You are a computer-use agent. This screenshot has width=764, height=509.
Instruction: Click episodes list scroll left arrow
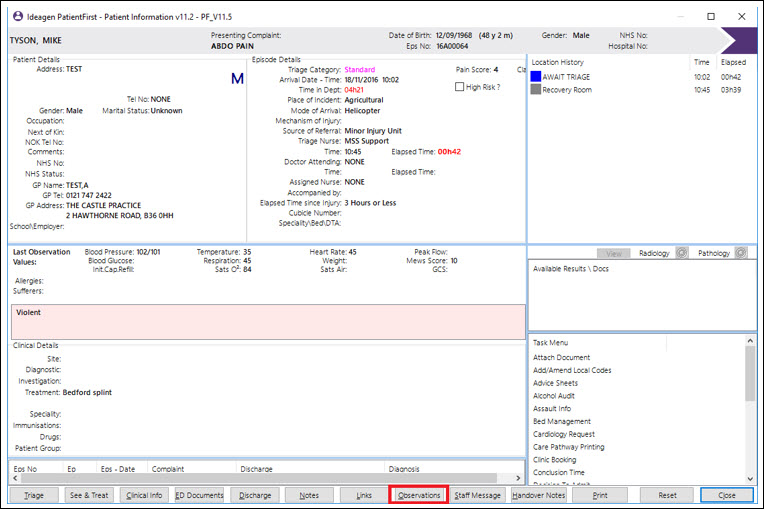[16, 478]
